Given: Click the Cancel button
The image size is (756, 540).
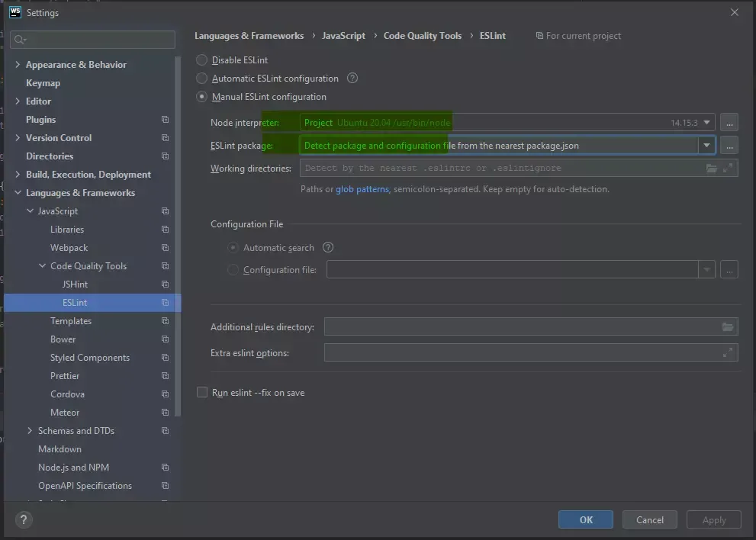Looking at the screenshot, I should click(649, 519).
